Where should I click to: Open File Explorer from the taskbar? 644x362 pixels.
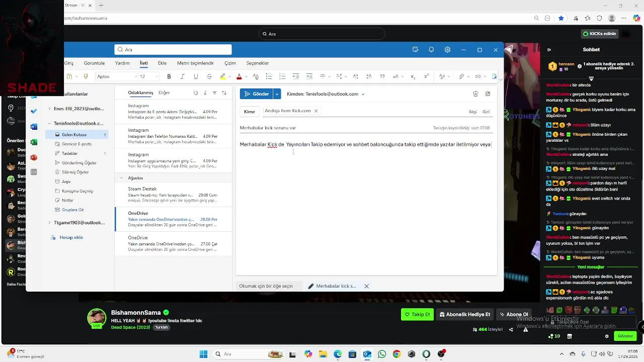323,354
